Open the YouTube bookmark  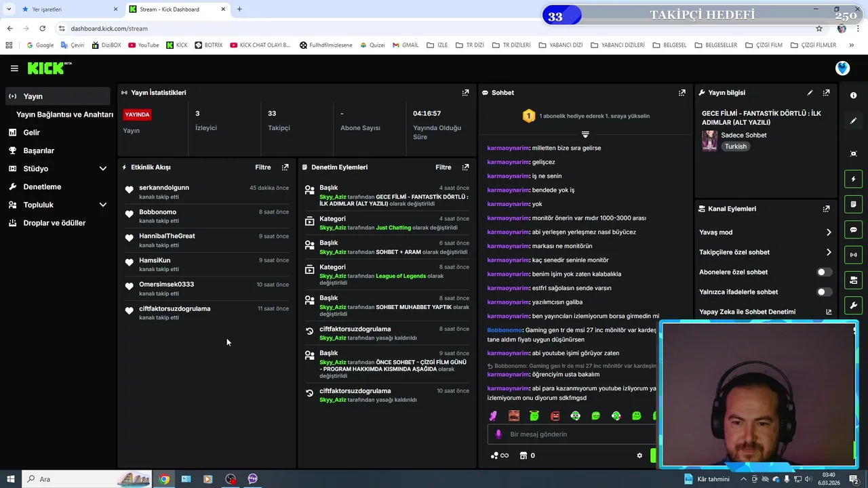click(144, 45)
